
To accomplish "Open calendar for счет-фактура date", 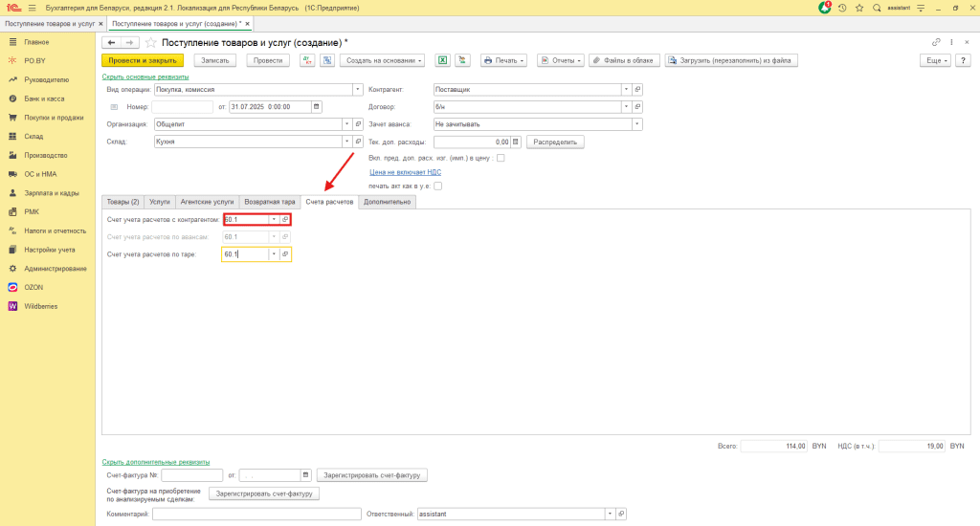I will 305,475.
